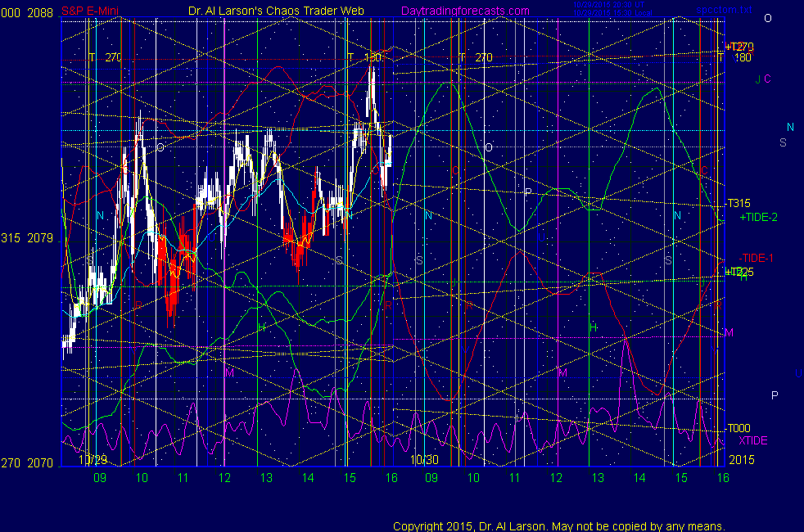The image size is (804, 532).
Task: Select the magenta XTIDE legend label
Action: [x=753, y=440]
